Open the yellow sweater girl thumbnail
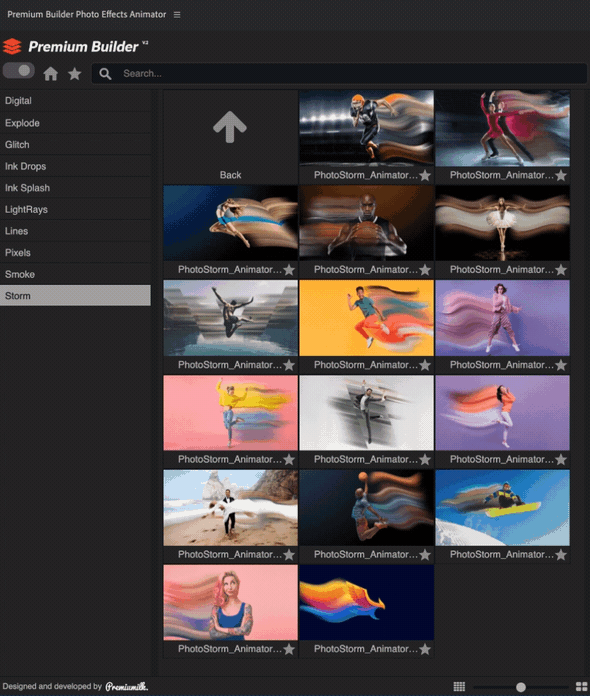Viewport: 590px width, 696px height. [x=230, y=413]
